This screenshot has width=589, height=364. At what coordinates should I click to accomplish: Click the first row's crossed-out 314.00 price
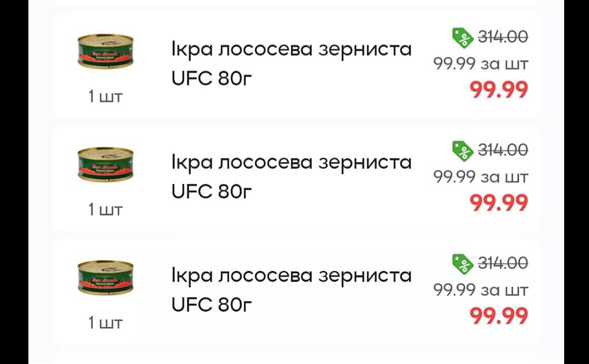tap(503, 37)
